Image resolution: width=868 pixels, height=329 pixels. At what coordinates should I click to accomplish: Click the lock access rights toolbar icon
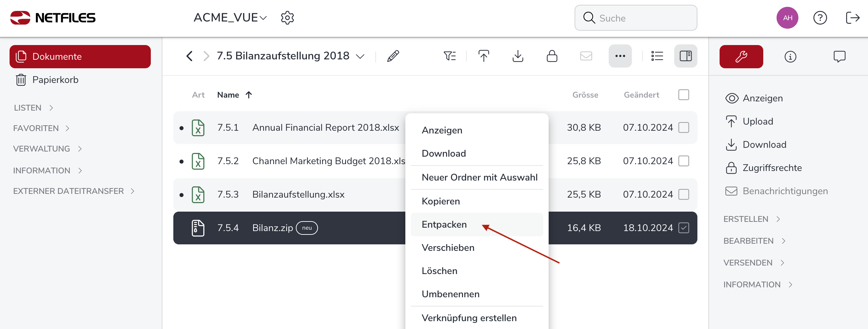[552, 56]
